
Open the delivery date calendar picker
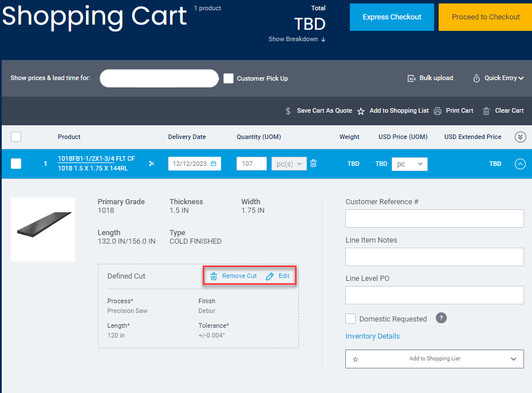(x=214, y=163)
